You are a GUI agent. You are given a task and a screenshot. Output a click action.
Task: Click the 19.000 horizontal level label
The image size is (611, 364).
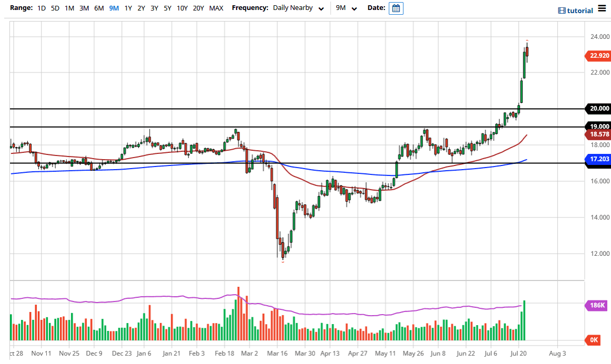[599, 127]
